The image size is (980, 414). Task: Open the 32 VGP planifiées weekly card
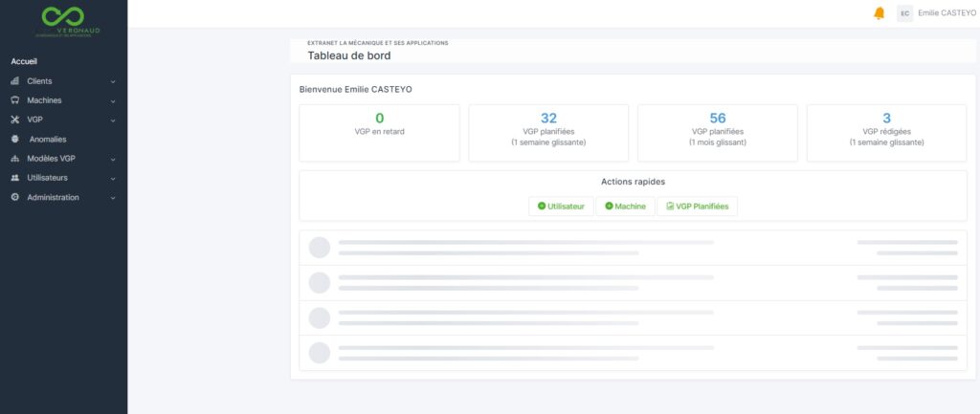click(548, 133)
